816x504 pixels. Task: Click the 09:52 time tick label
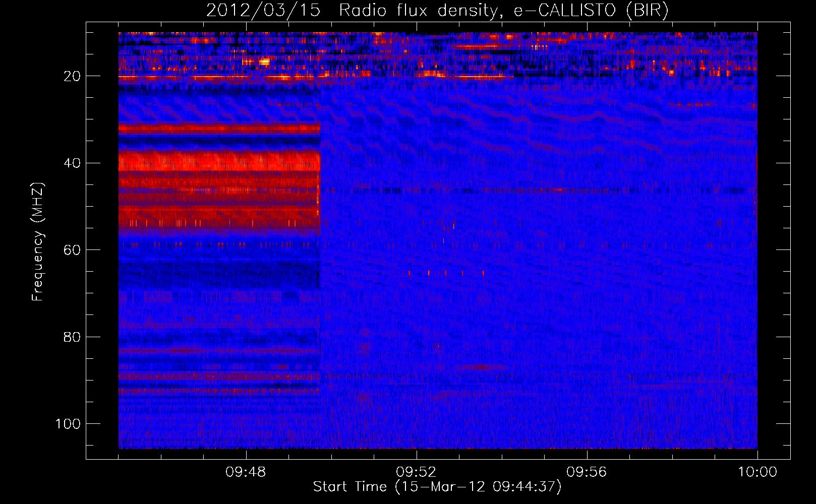click(x=416, y=472)
